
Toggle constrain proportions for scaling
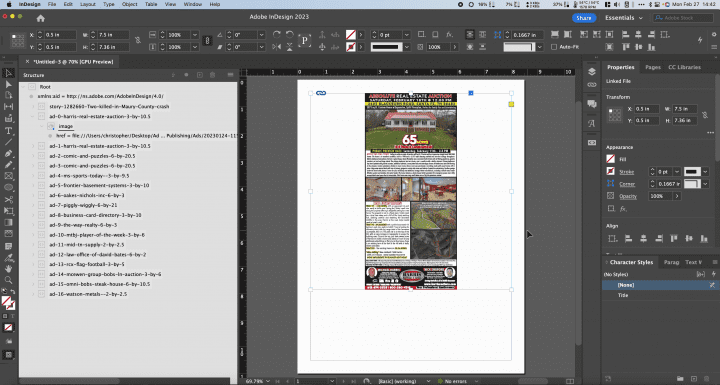[207, 40]
